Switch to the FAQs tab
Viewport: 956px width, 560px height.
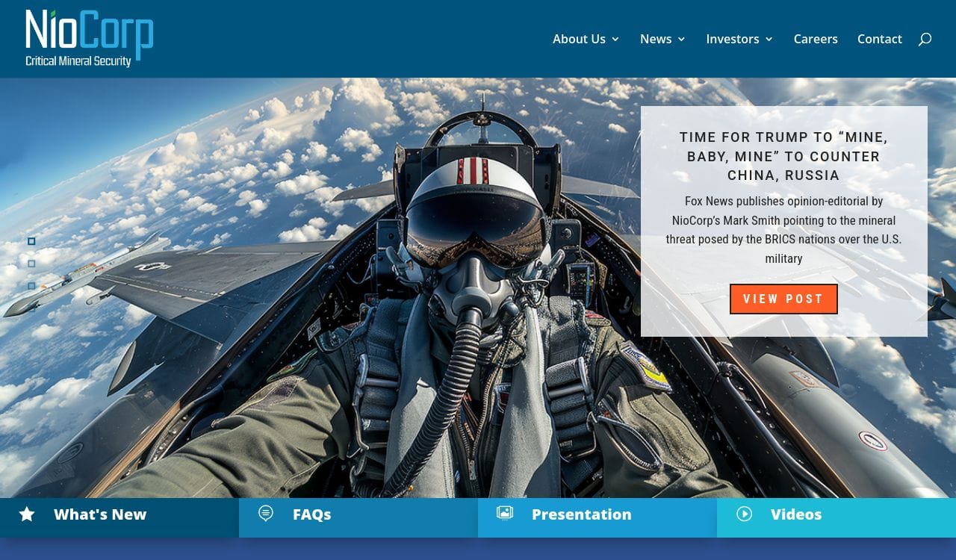[x=311, y=514]
